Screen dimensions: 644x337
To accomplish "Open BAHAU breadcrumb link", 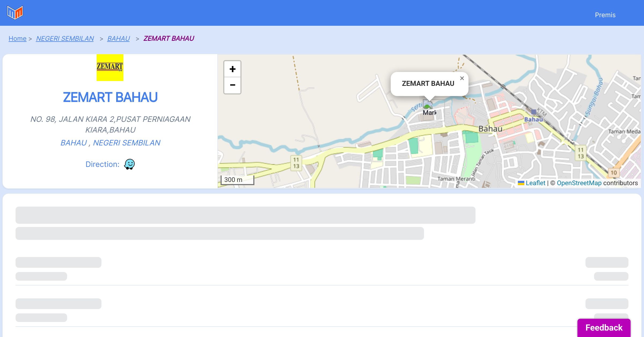I will coord(118,39).
